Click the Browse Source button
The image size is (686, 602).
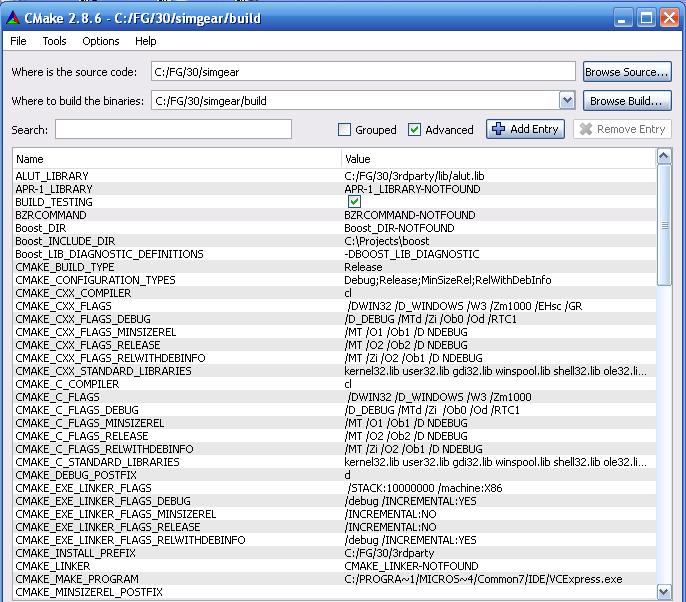(627, 72)
